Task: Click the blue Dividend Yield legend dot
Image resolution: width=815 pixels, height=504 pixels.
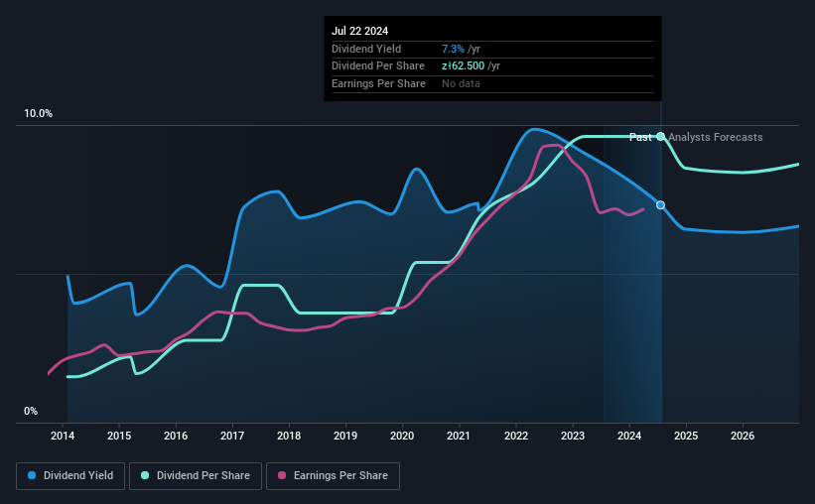Action: click(32, 475)
